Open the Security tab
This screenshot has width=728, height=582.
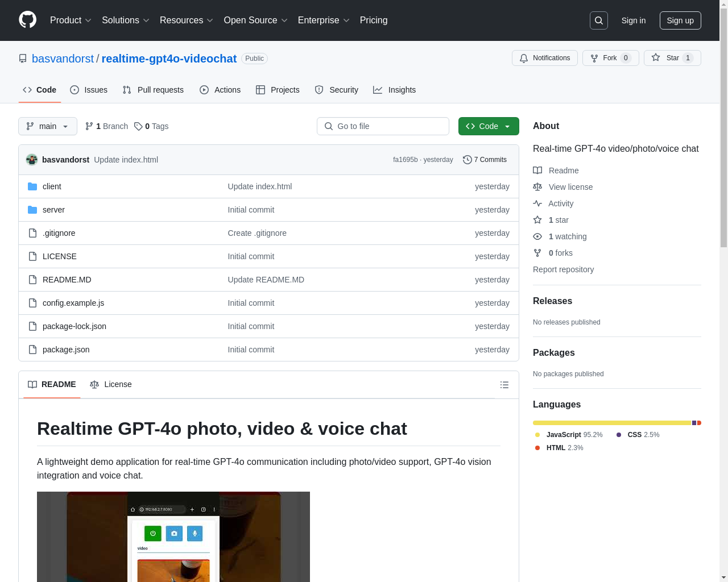click(337, 90)
